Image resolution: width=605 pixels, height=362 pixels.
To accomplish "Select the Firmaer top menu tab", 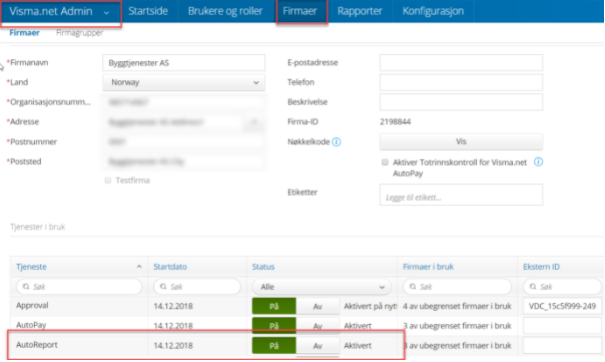I will click(300, 11).
